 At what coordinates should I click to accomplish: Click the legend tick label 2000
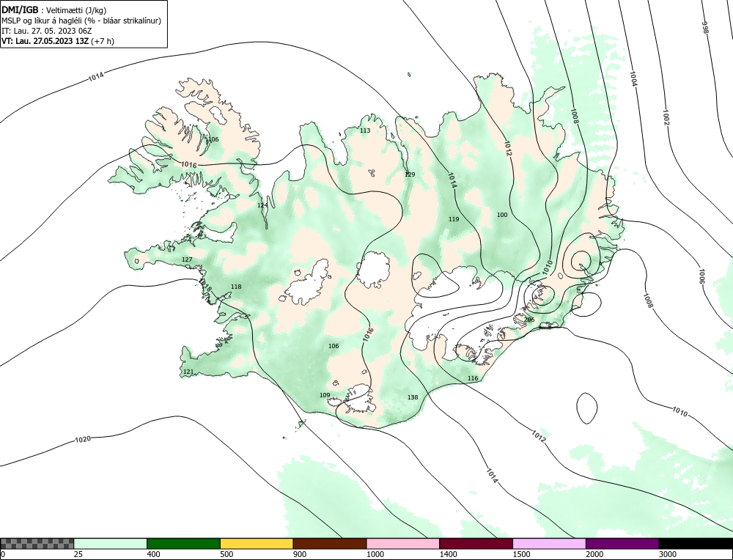[x=594, y=554]
